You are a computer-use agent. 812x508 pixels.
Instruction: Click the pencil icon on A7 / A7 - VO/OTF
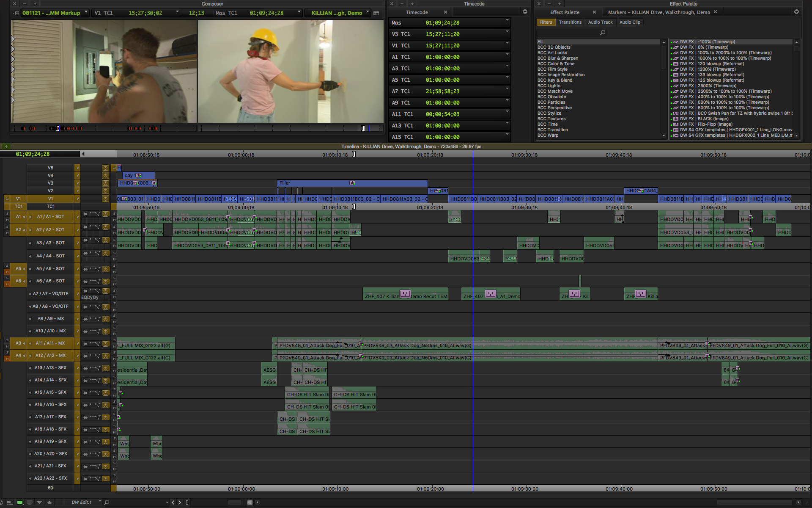pos(77,294)
